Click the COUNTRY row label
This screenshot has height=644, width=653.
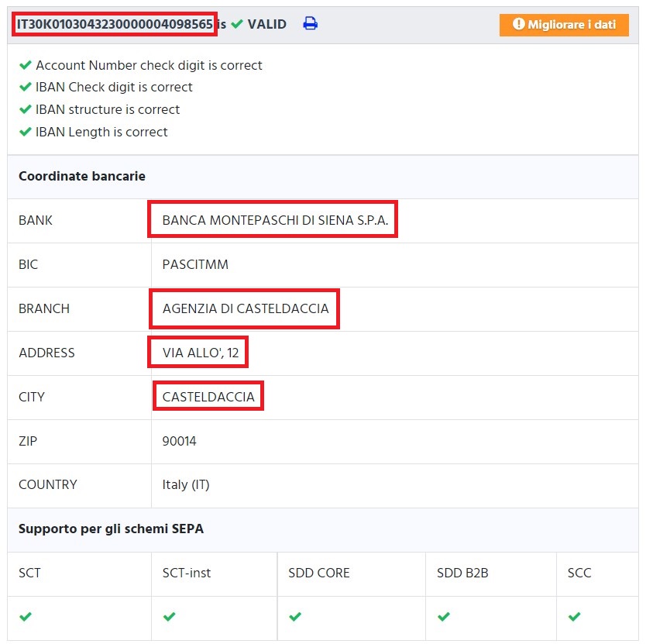48,485
